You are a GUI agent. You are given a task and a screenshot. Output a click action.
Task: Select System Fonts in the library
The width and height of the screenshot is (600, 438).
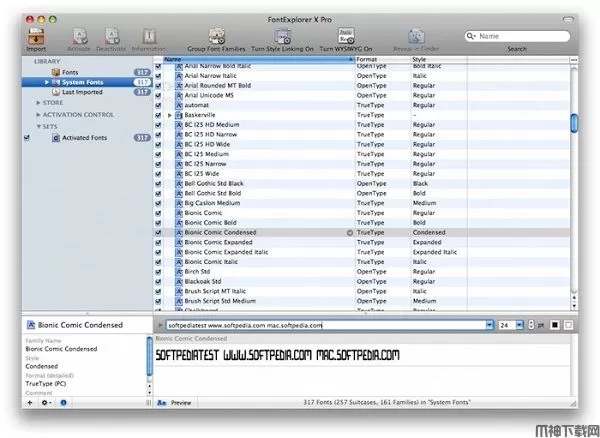[87, 82]
